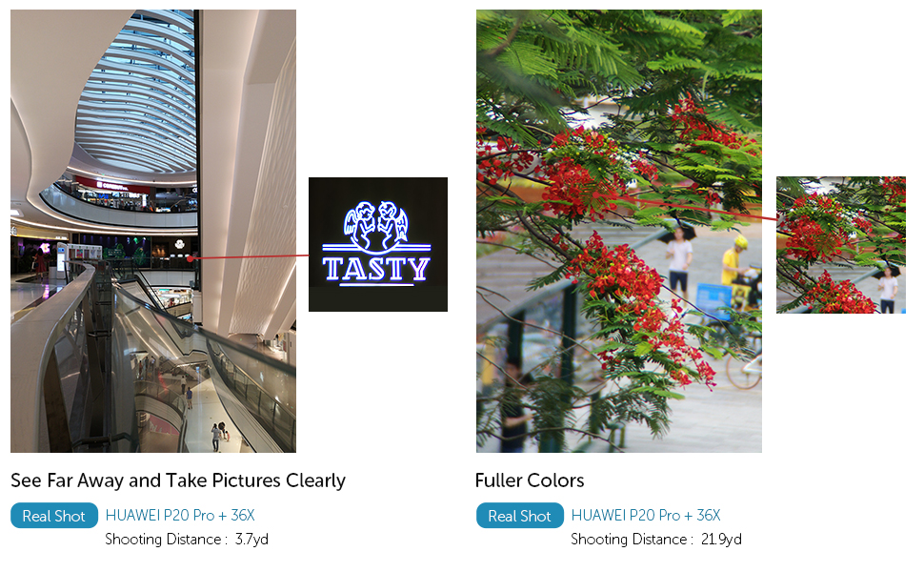
Task: Open the red flowering tree photo
Action: coord(619,231)
